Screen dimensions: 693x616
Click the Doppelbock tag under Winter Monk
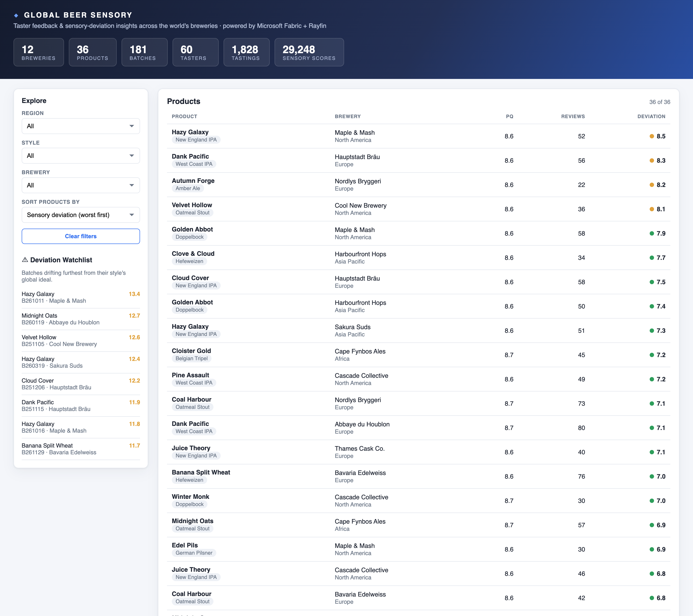190,504
